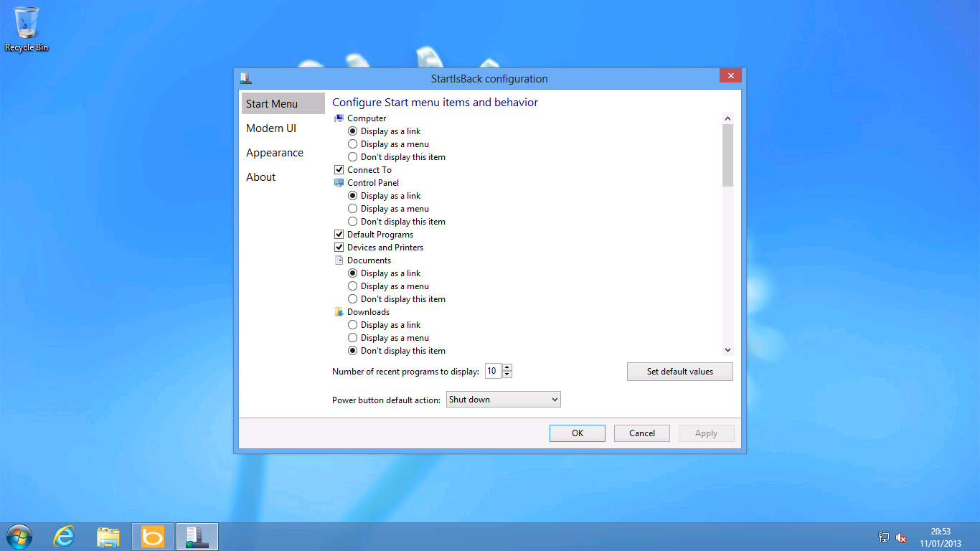
Task: Close the StartIsBack configuration window
Action: click(730, 76)
